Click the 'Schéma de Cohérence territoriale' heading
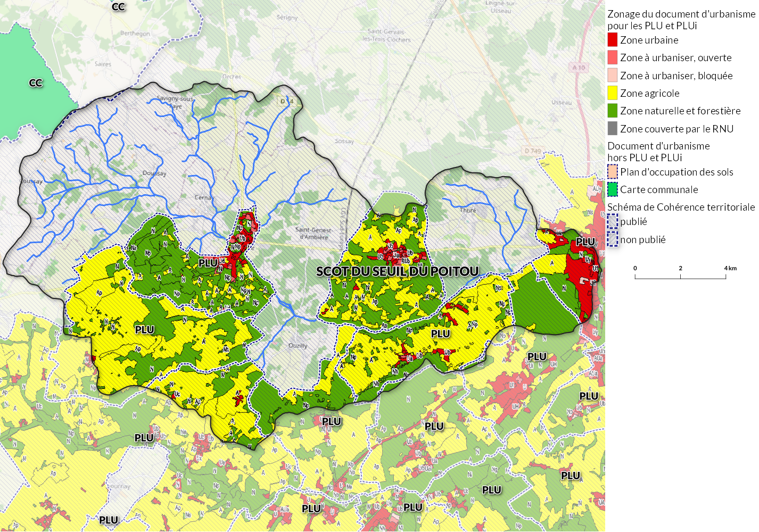759x532 pixels. click(x=681, y=207)
